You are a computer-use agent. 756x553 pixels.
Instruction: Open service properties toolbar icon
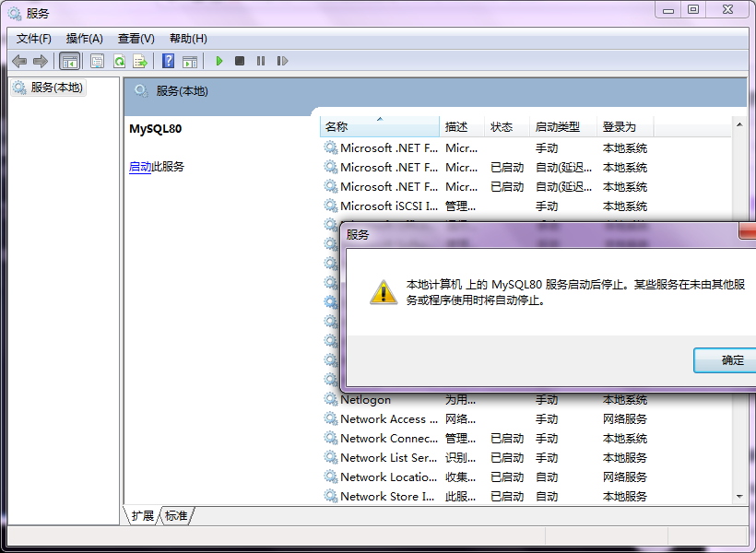(98, 61)
